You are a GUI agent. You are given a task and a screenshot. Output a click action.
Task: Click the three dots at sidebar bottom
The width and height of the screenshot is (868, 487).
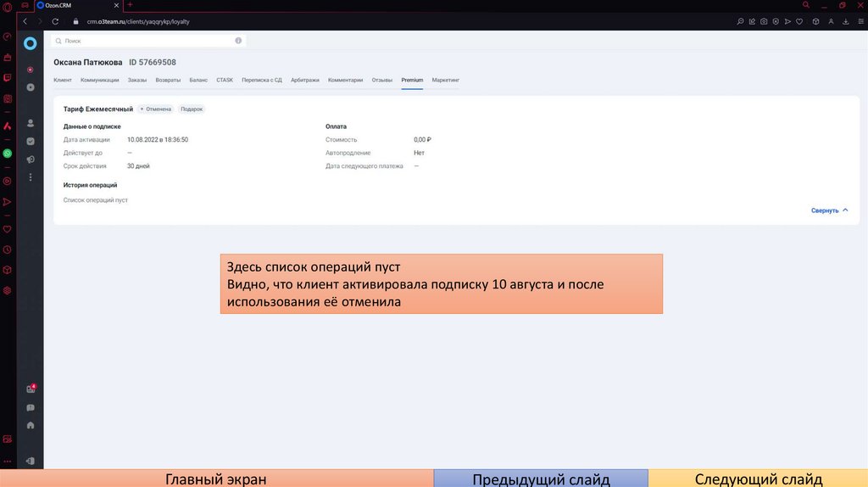7,461
